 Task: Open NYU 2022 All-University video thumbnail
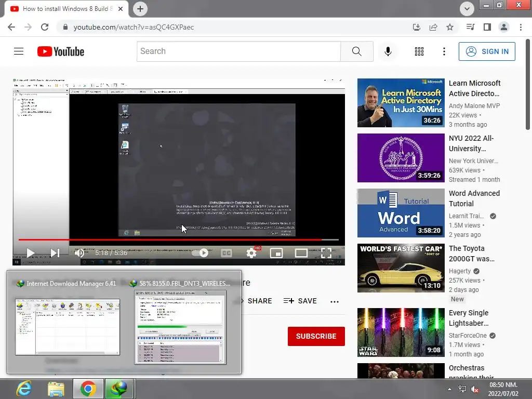[x=401, y=158]
